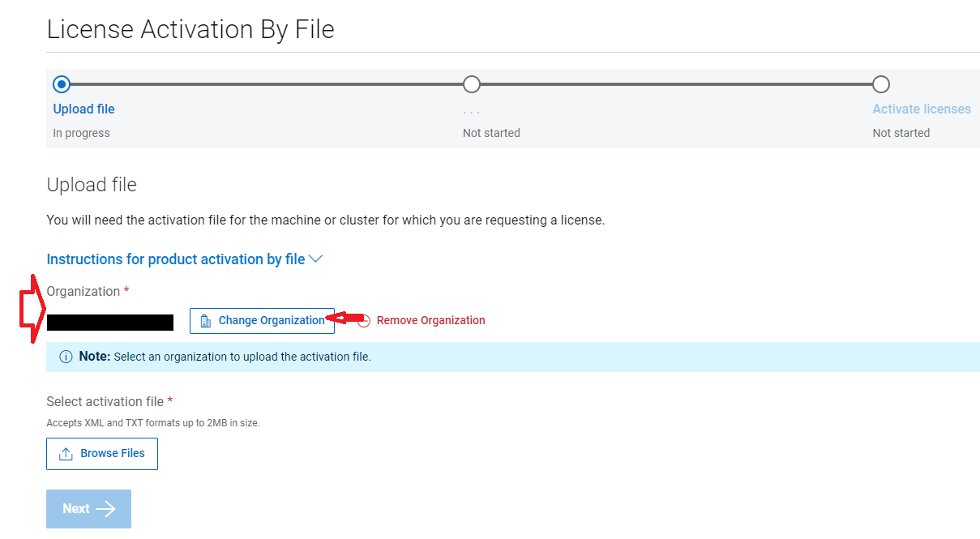The width and height of the screenshot is (980, 539).
Task: Select the Upload file step circle
Action: (62, 84)
